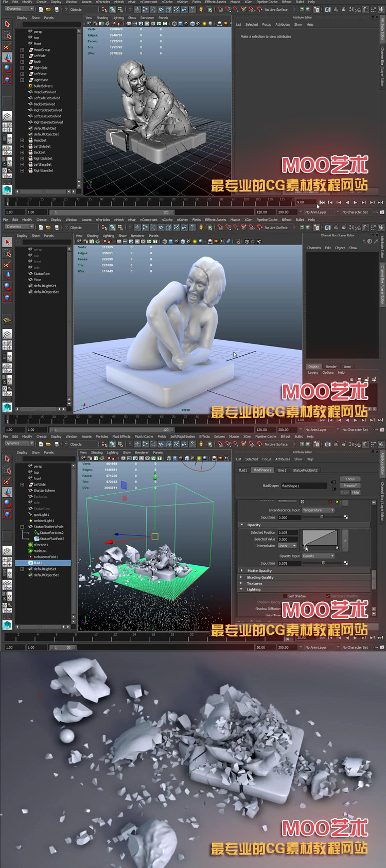Viewport: 386px width, 868px height.
Task: Open Attributes menu in bottom Attribute Editor
Action: tap(283, 459)
